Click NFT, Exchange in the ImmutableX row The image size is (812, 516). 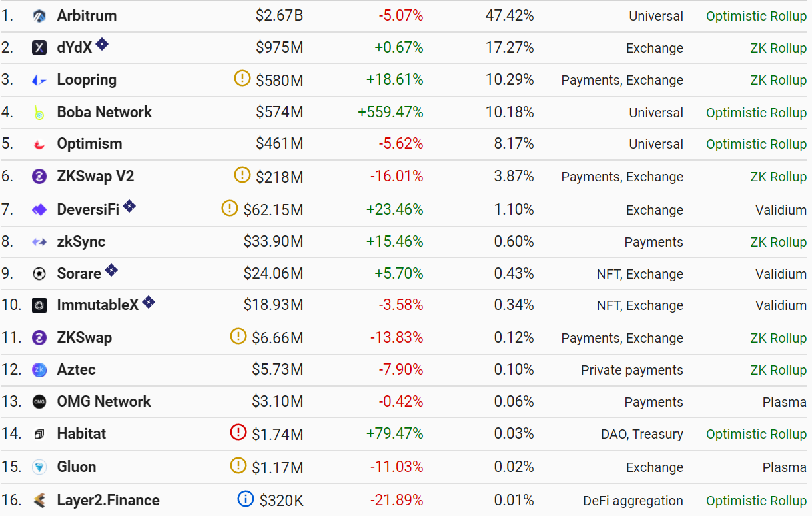click(640, 305)
